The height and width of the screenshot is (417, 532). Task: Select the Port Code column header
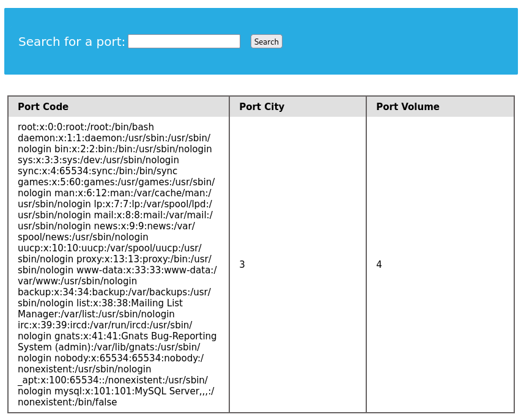click(43, 107)
